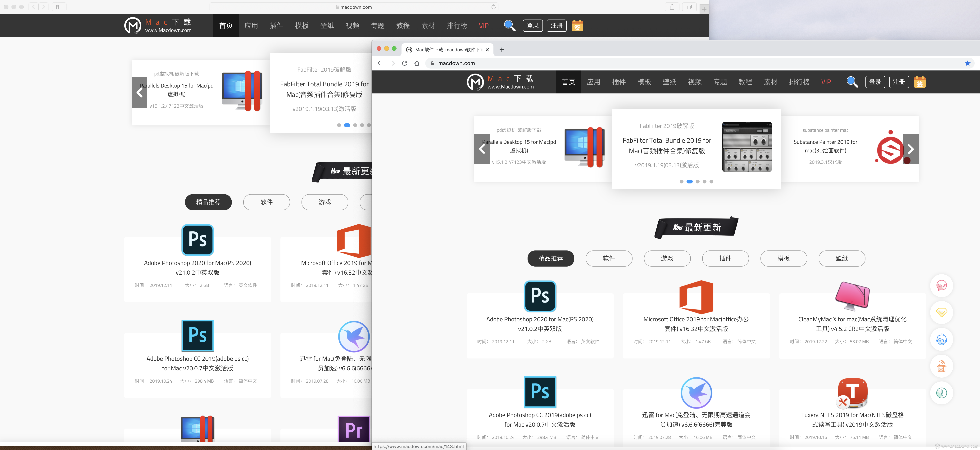
Task: Click 登录 button in Chrome window
Action: tap(875, 82)
